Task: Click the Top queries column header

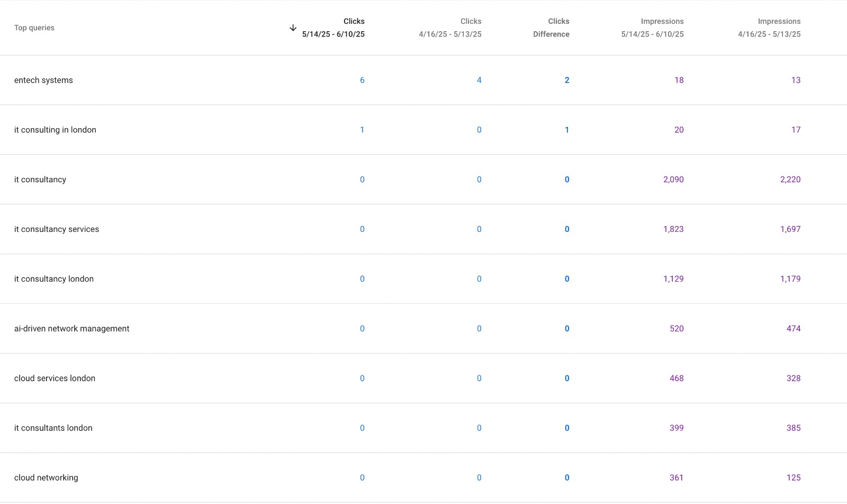Action: click(34, 28)
